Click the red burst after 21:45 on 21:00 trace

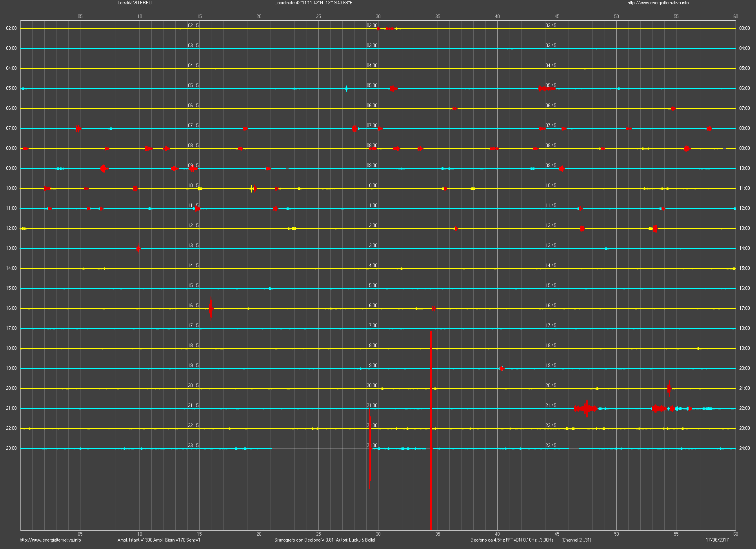pos(585,409)
